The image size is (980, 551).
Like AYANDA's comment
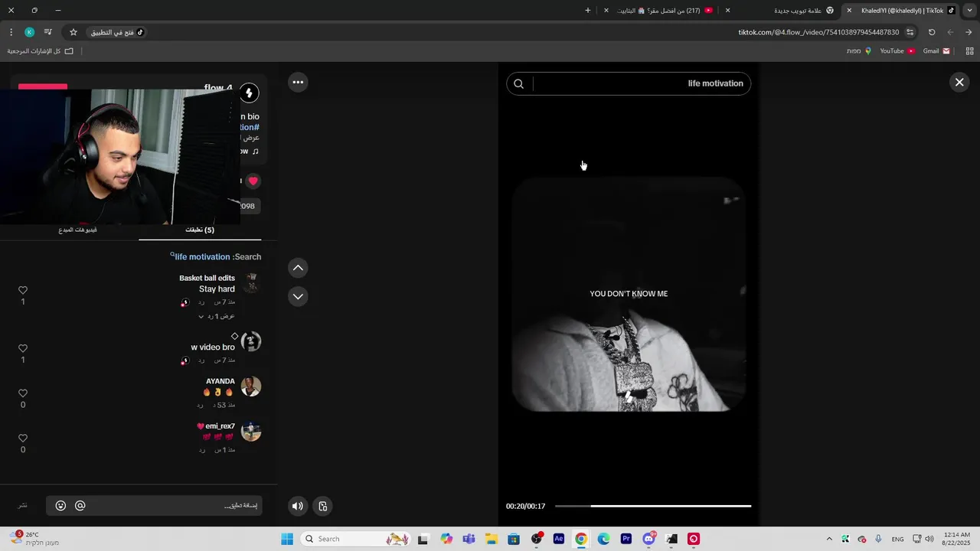23,393
